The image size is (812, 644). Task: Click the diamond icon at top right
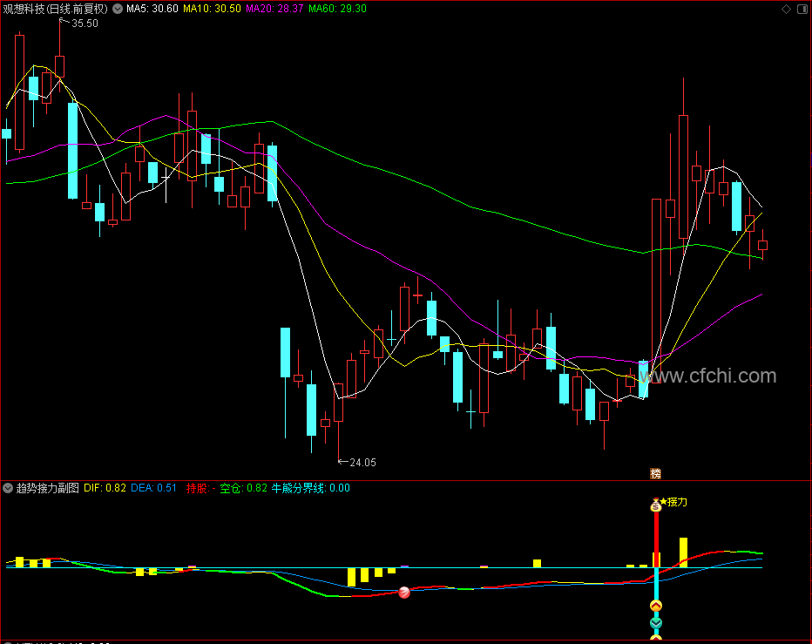(x=786, y=9)
